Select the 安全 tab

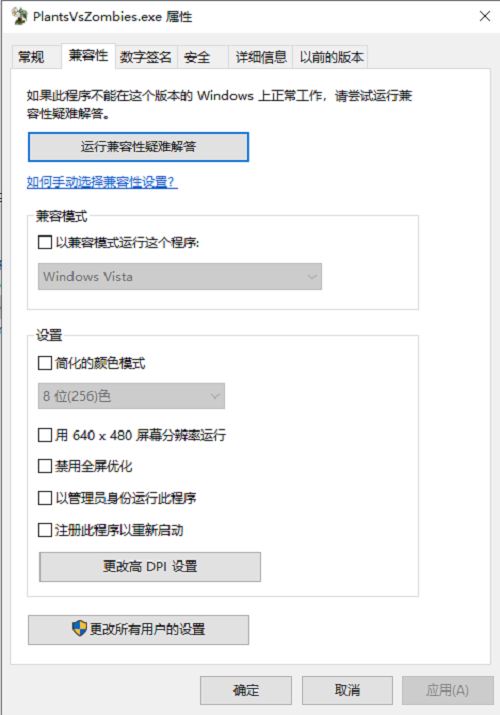tap(197, 57)
